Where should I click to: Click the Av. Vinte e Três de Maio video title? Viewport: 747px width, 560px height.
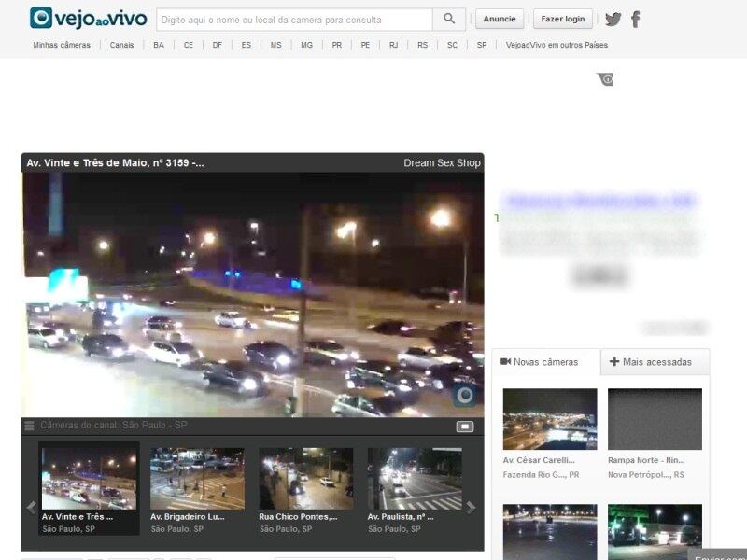(115, 162)
